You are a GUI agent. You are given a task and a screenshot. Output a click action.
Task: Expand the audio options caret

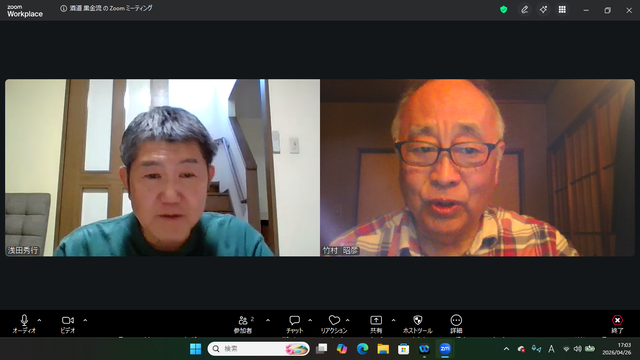(x=39, y=320)
